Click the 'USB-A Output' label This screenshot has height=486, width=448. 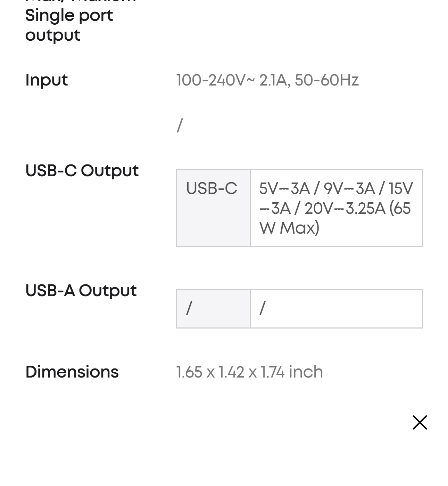coord(81,291)
